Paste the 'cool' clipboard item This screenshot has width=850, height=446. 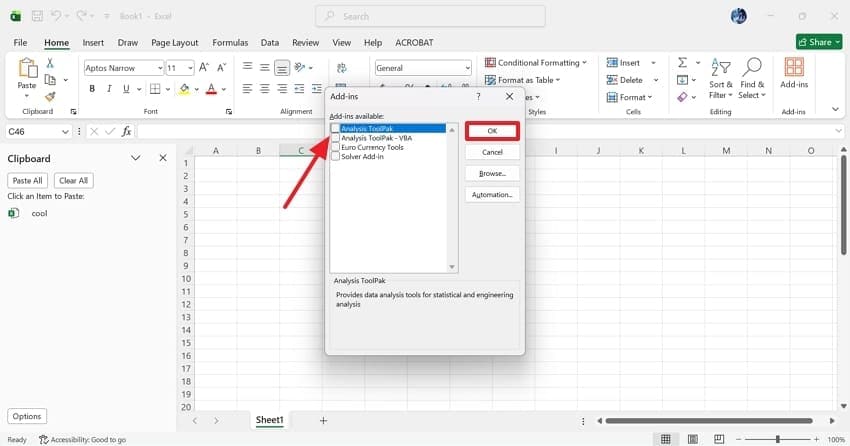click(x=39, y=214)
